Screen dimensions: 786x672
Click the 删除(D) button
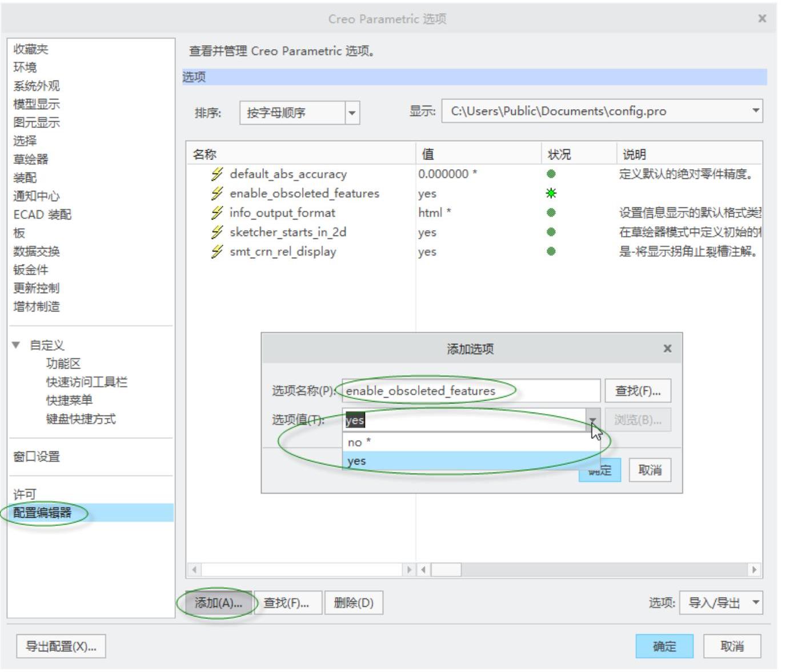click(x=354, y=603)
